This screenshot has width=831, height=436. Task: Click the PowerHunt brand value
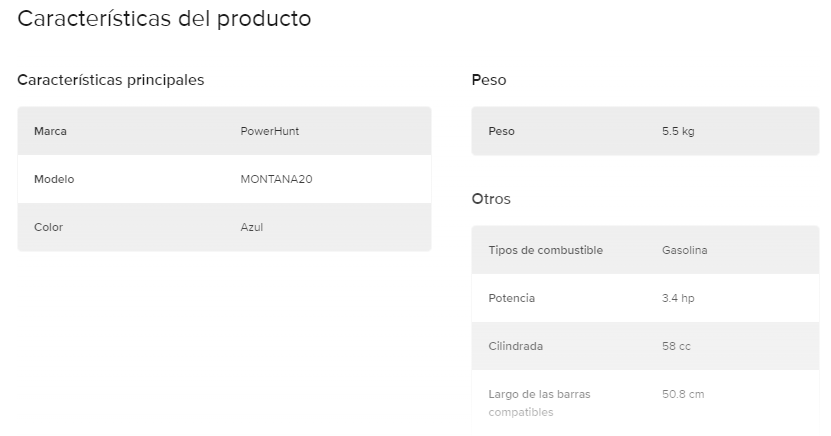click(x=270, y=131)
